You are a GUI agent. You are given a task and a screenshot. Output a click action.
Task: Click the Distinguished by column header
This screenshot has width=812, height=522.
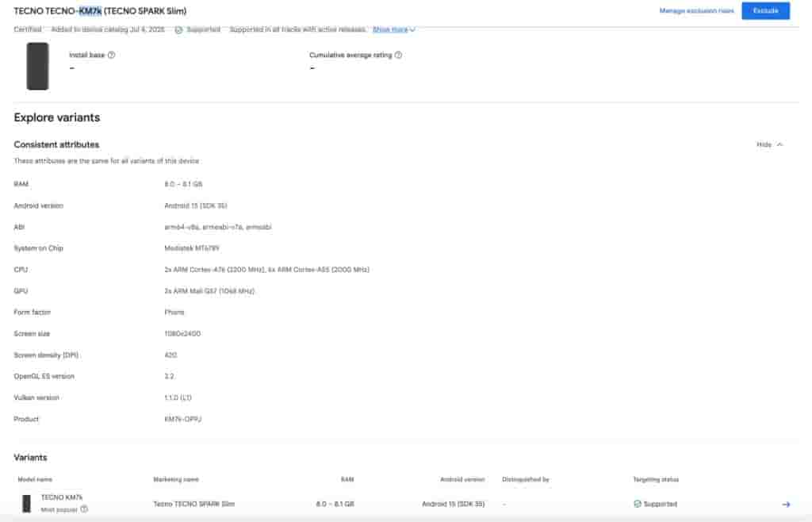(526, 479)
